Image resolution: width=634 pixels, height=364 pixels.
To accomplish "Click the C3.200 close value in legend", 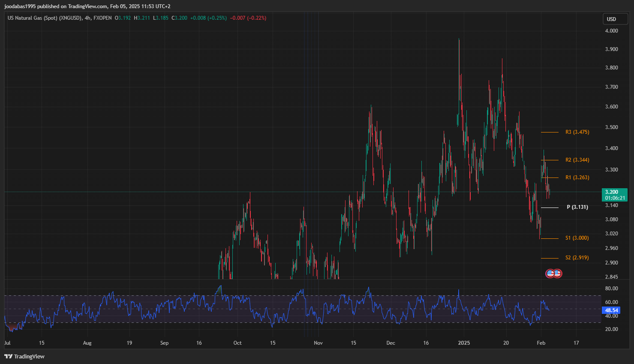I will point(179,18).
